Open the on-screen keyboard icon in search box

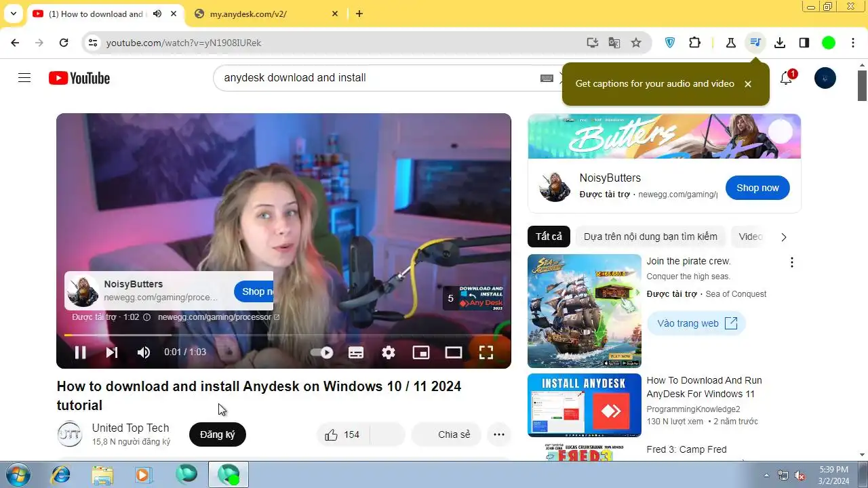coord(547,78)
